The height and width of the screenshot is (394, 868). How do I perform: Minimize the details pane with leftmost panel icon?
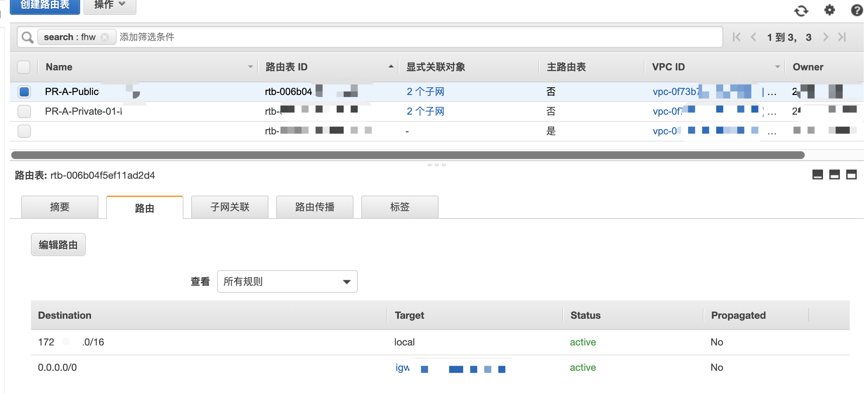click(x=817, y=174)
